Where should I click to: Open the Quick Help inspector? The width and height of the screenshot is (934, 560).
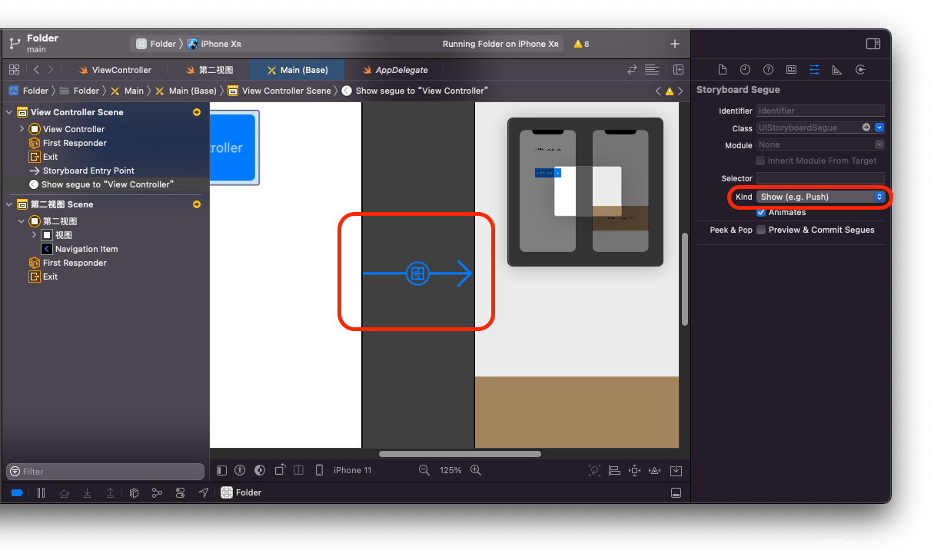pyautogui.click(x=768, y=70)
